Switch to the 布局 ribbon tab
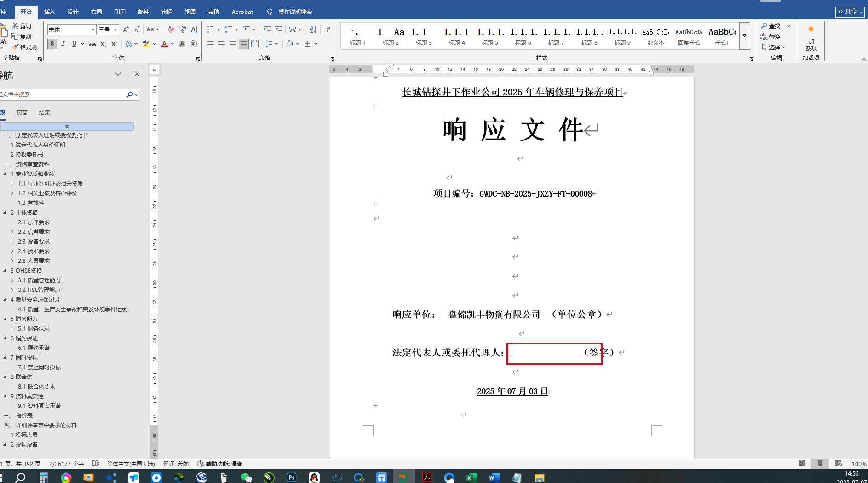Image resolution: width=868 pixels, height=483 pixels. [96, 12]
